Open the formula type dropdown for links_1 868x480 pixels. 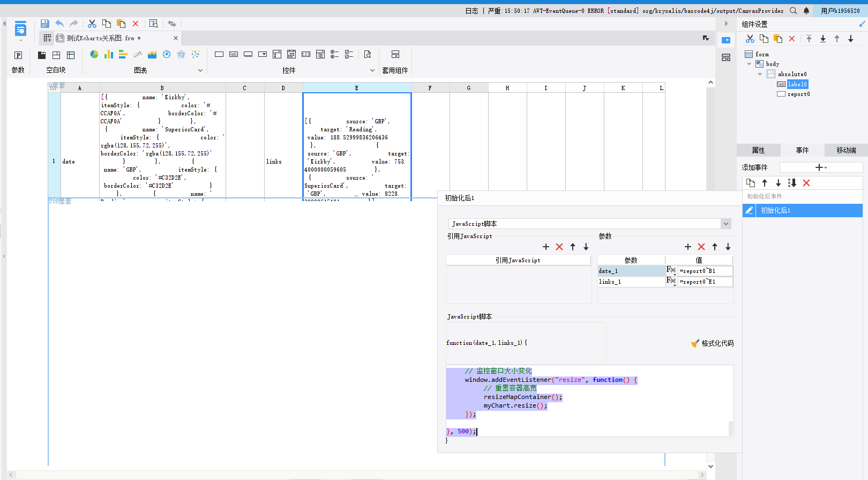(x=671, y=282)
